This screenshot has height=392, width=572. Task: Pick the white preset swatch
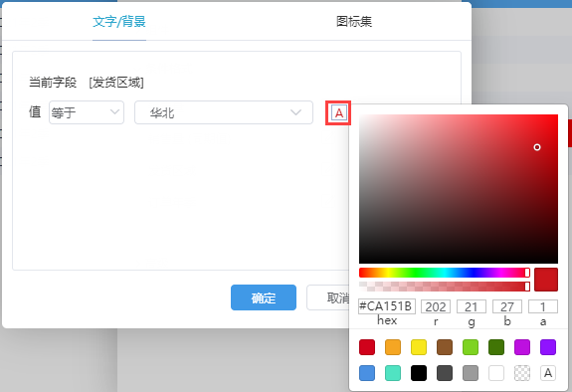point(496,373)
